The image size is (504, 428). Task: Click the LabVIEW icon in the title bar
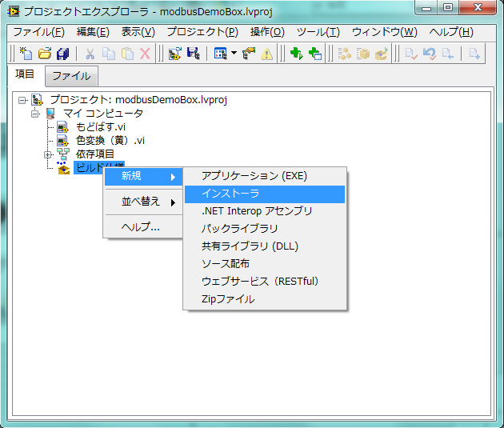point(13,11)
